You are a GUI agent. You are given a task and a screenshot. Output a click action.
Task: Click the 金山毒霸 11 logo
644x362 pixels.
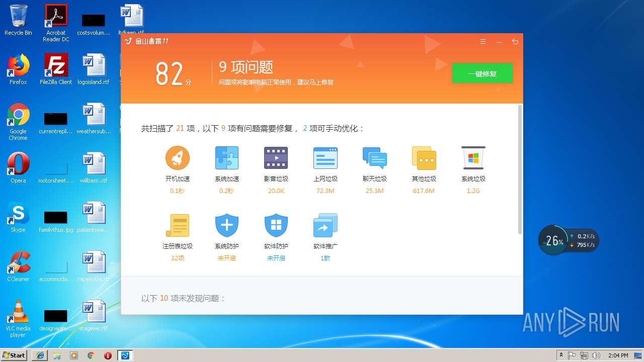tap(146, 42)
